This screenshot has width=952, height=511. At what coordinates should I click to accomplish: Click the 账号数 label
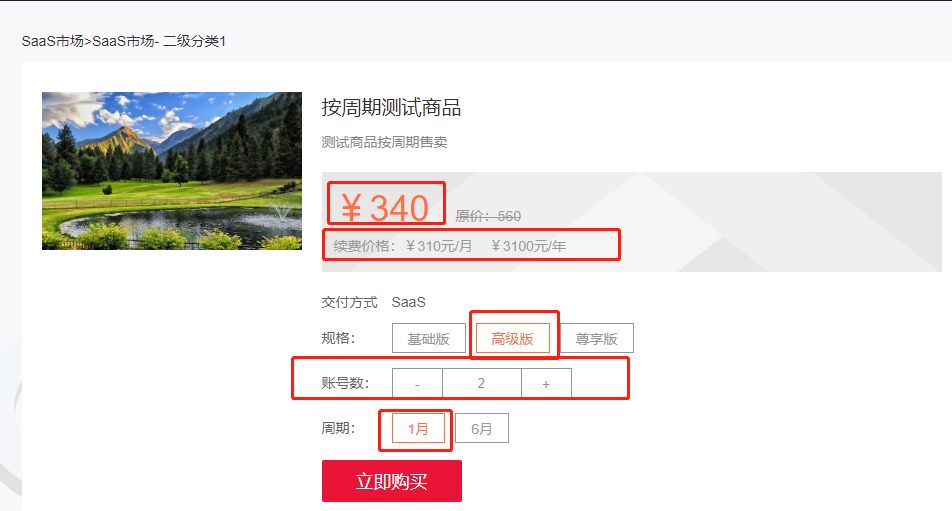[345, 384]
